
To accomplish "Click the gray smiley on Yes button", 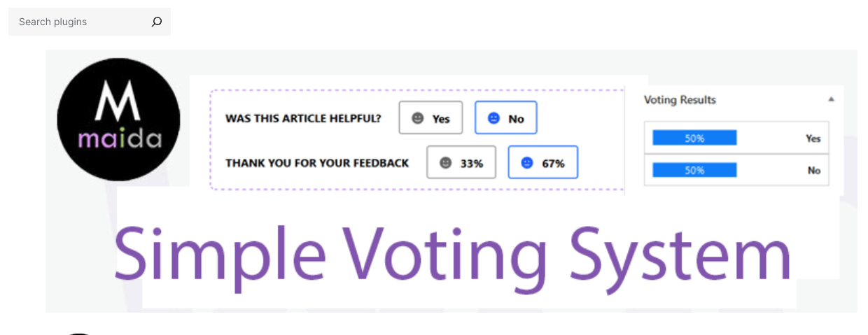I will (418, 118).
